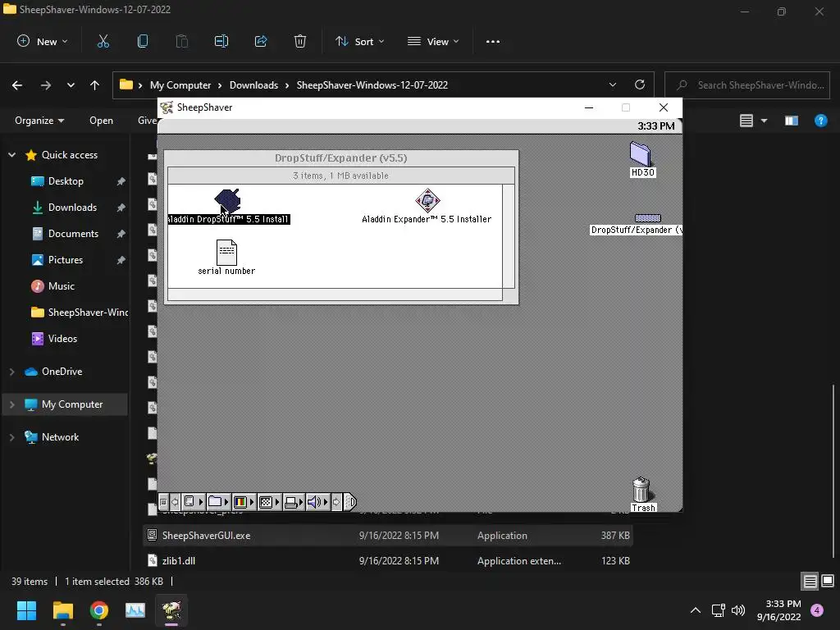Click the Rename icon in Explorer toolbar
This screenshot has height=630, width=840.
point(221,41)
